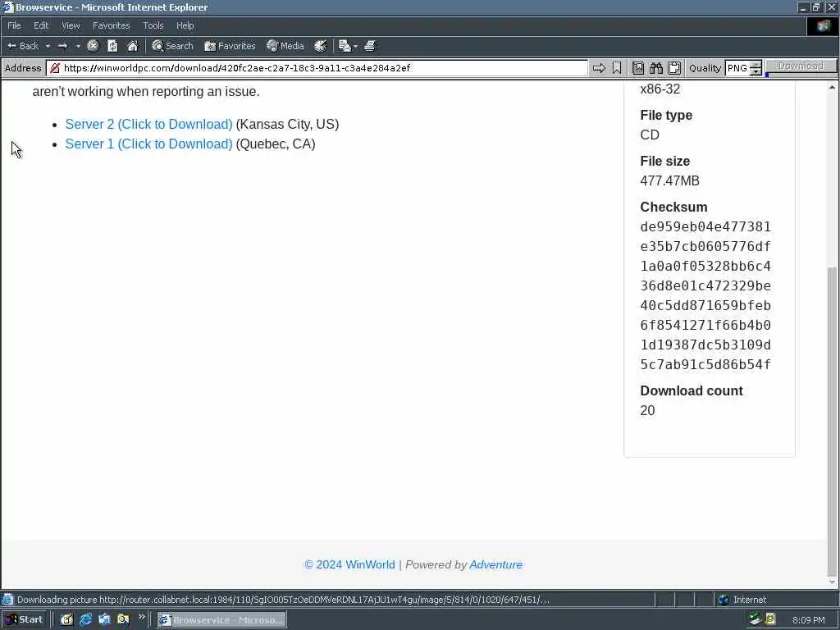Click the page scrollbar up arrow
The height and width of the screenshot is (630, 840).
pyautogui.click(x=832, y=87)
